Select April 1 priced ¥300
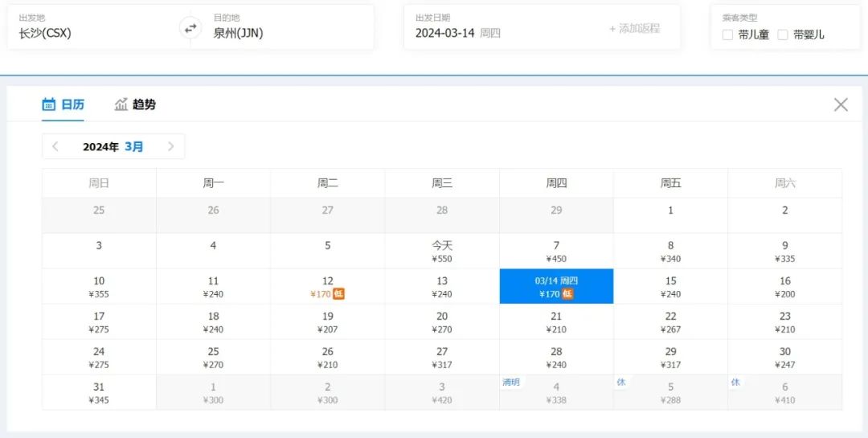 pyautogui.click(x=213, y=393)
